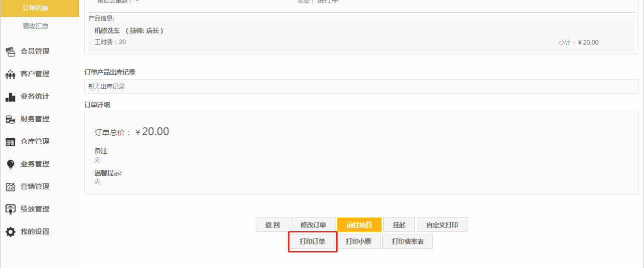The image size is (644, 268).
Task: Click the 财务管理 coins icon
Action: click(10, 119)
